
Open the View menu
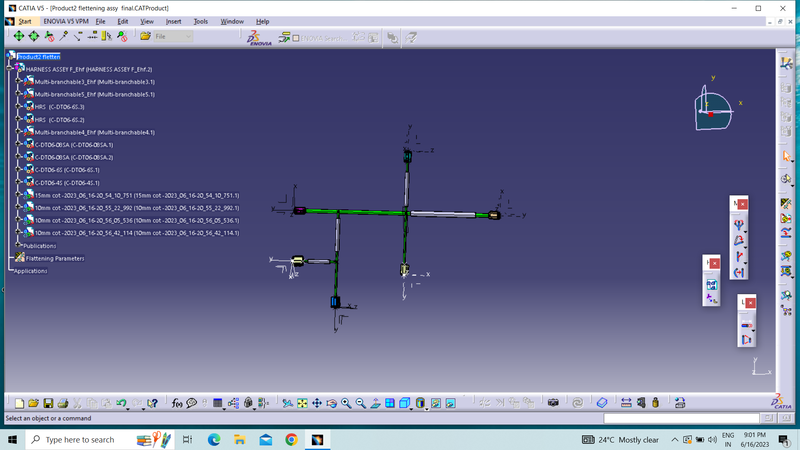pyautogui.click(x=147, y=21)
